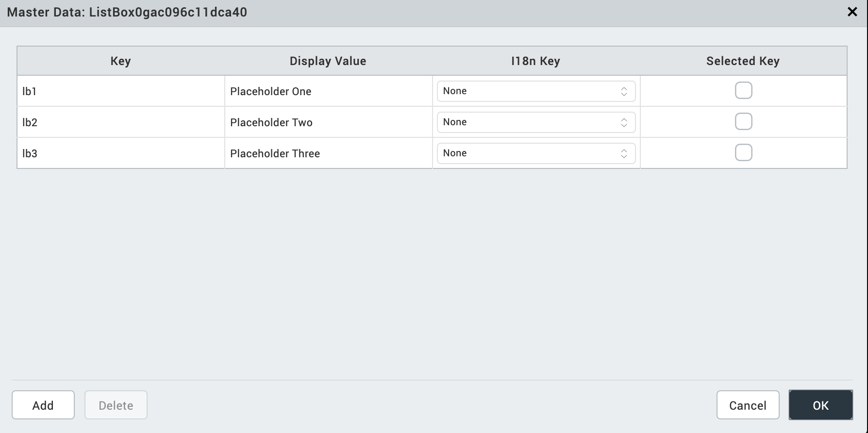The height and width of the screenshot is (433, 868).
Task: Select the lb3 key cell
Action: [x=120, y=153]
